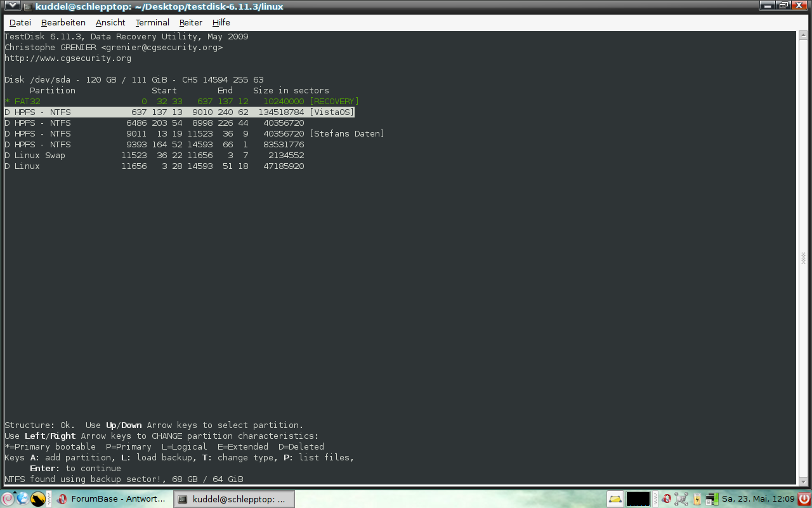The image size is (812, 508).
Task: Click the Opera icon in ForumBase taskbar entry
Action: click(62, 499)
